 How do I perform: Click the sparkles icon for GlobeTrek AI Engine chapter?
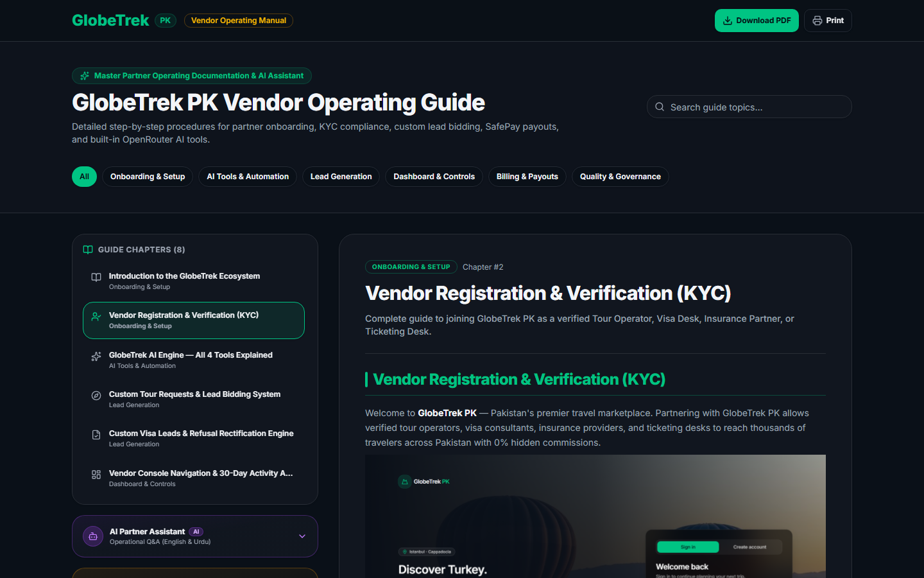[x=96, y=356]
